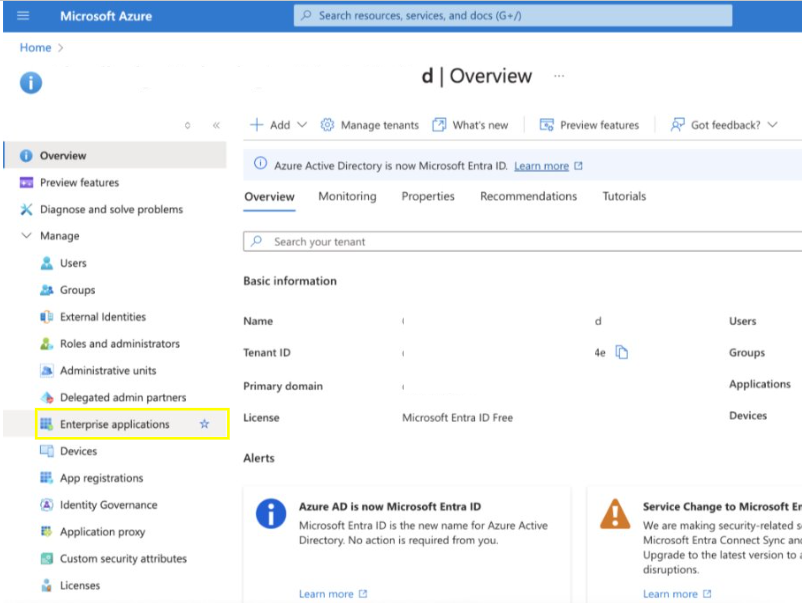Switch to the Monitoring tab

pyautogui.click(x=347, y=196)
